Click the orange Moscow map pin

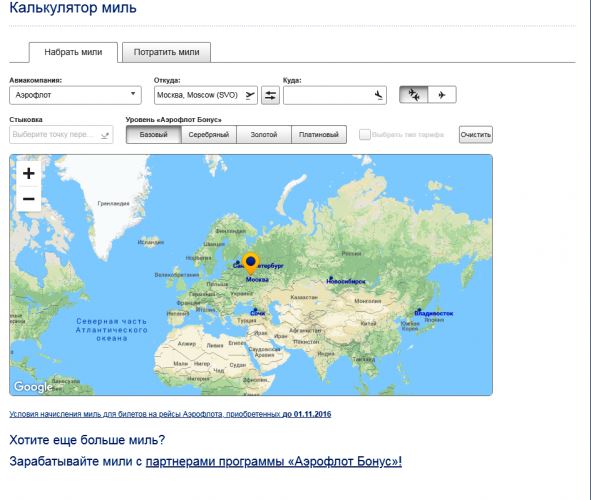pyautogui.click(x=251, y=263)
